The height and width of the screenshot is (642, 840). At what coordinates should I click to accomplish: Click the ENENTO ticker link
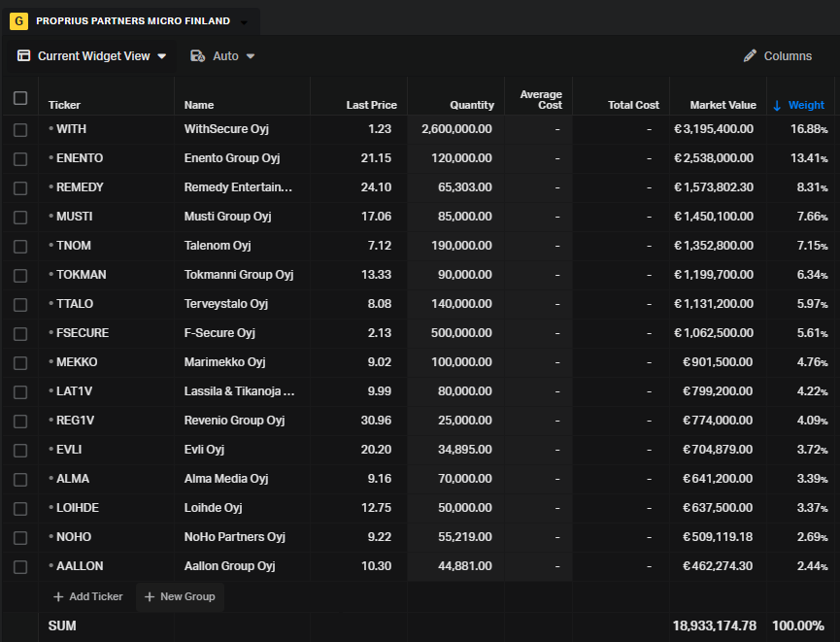coord(80,158)
